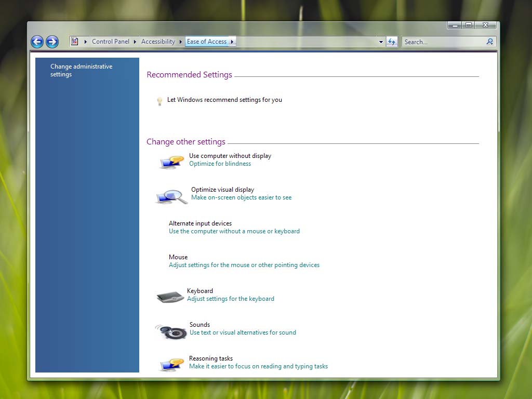Image resolution: width=532 pixels, height=399 pixels.
Task: Open Optimize for blindness link
Action: click(220, 164)
